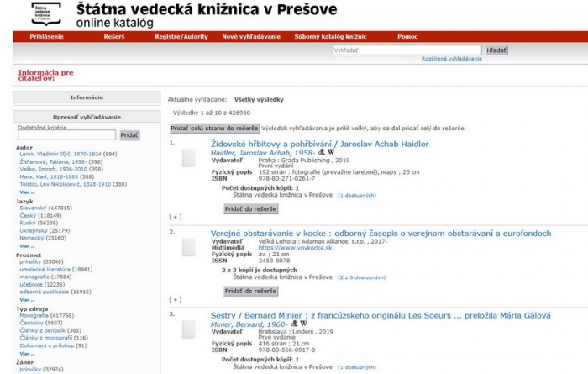Filter by language Ruský
Screen dimensions: 588x374
28,223
